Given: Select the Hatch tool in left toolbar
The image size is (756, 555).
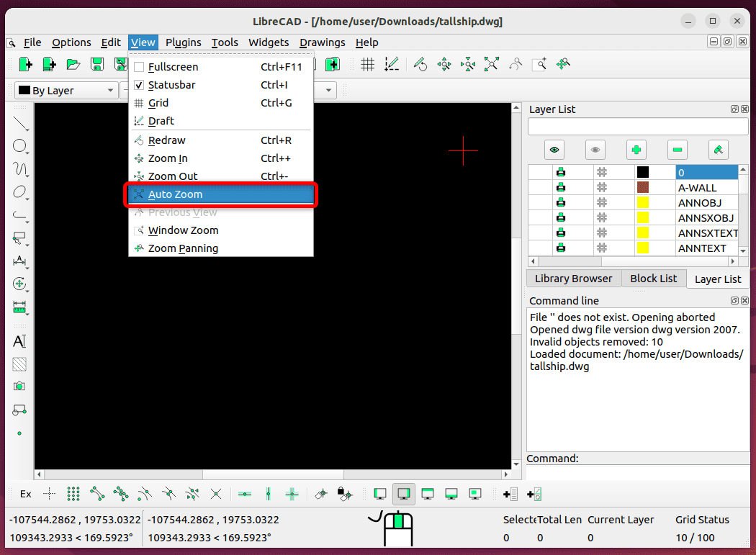Looking at the screenshot, I should (19, 364).
